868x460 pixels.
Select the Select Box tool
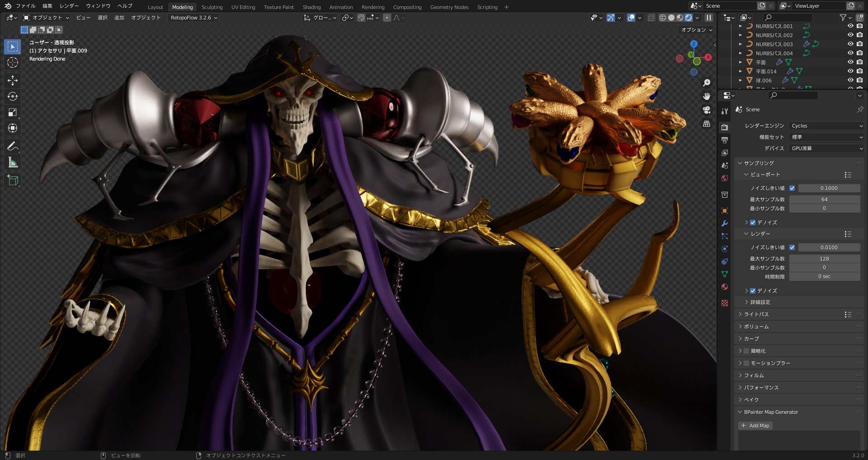13,47
